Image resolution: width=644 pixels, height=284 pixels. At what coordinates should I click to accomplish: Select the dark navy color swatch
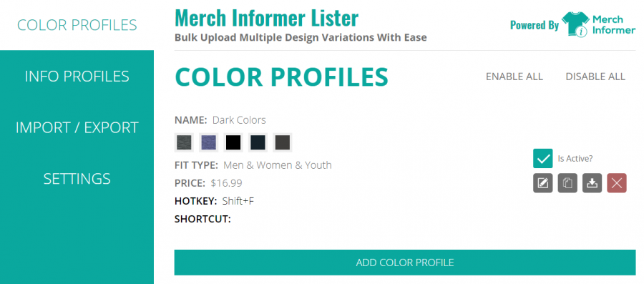258,142
